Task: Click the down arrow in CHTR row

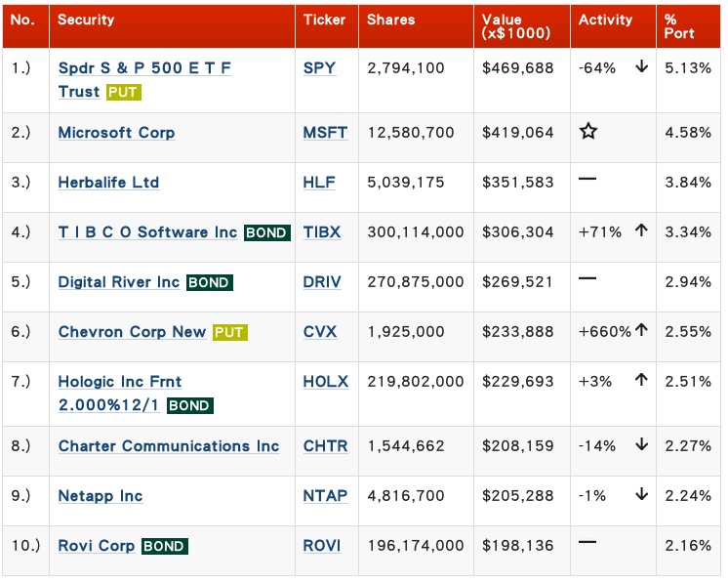Action: (642, 444)
